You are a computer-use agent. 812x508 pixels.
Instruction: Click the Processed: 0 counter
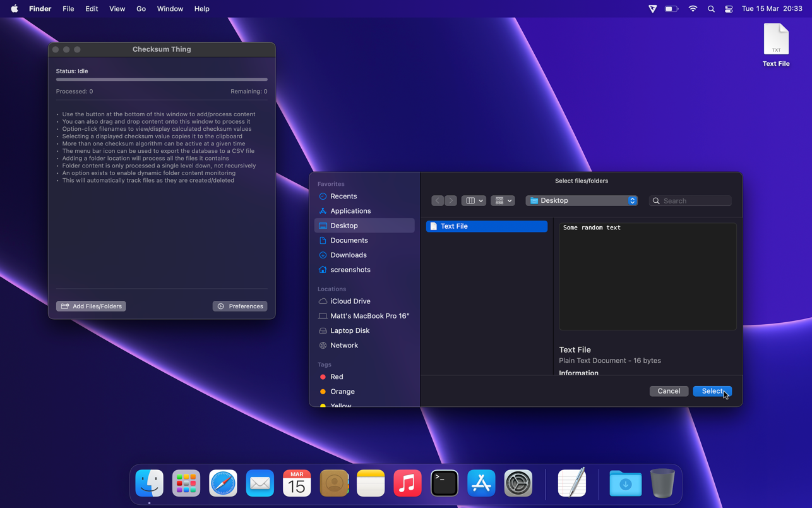tap(75, 92)
